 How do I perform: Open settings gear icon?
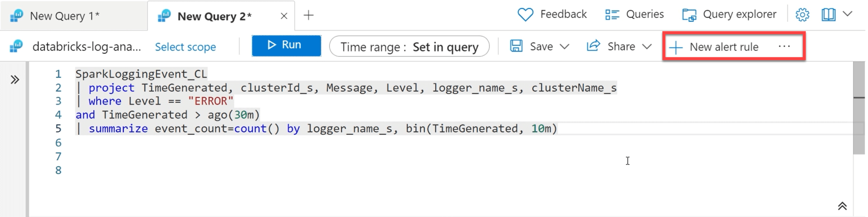(802, 15)
